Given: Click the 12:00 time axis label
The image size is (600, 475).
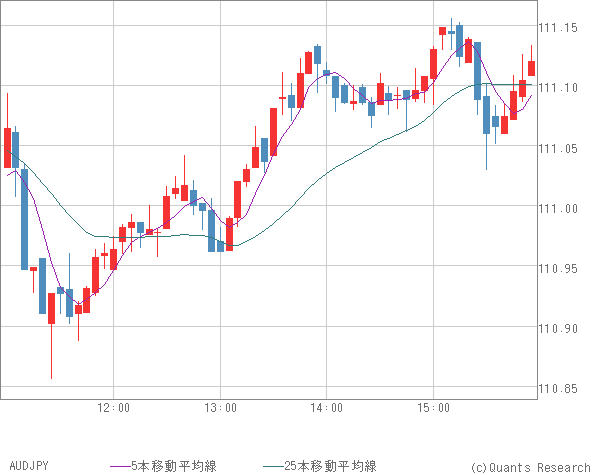Looking at the screenshot, I should tap(113, 408).
